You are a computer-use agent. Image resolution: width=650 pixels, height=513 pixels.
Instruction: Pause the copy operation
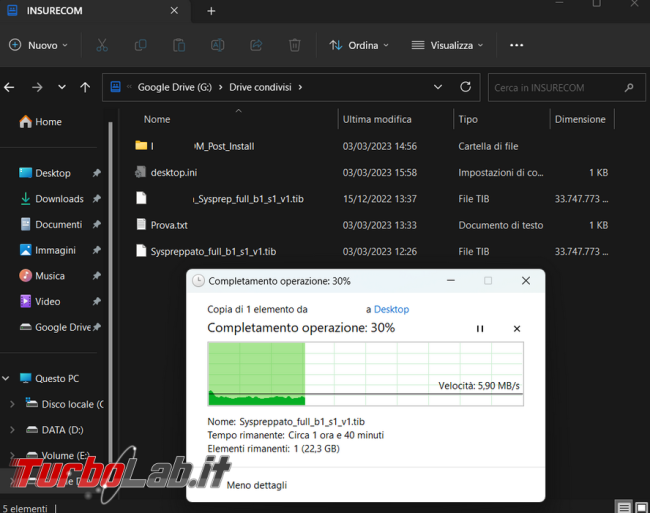[480, 329]
